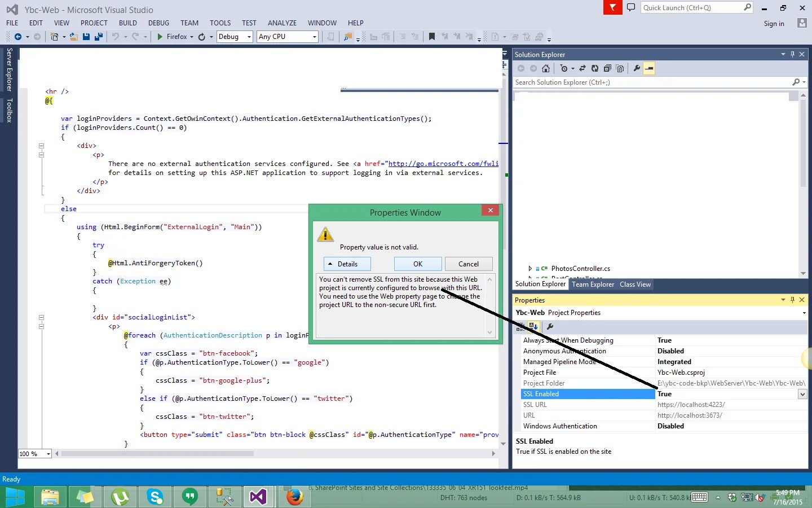The height and width of the screenshot is (508, 812).
Task: Collapse the Details section in dialog
Action: coord(347,264)
